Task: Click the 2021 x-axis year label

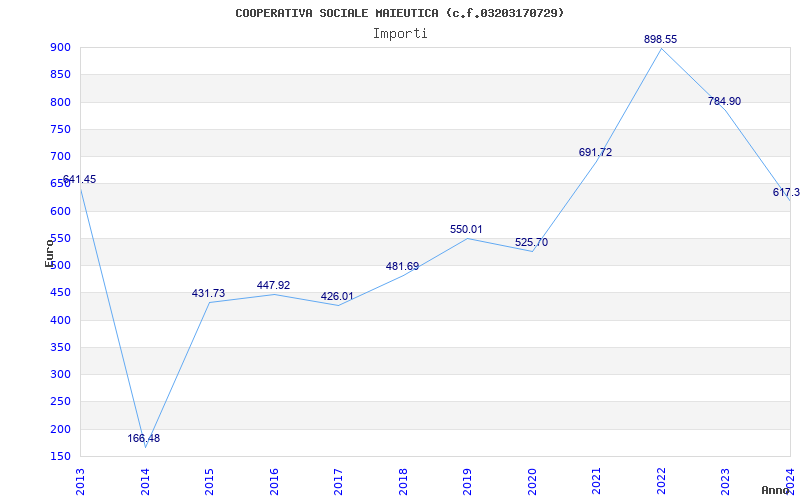Action: (x=596, y=481)
